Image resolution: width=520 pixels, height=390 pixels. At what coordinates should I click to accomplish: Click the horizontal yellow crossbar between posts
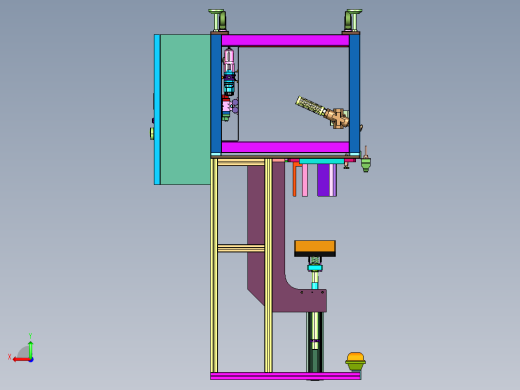241,248
